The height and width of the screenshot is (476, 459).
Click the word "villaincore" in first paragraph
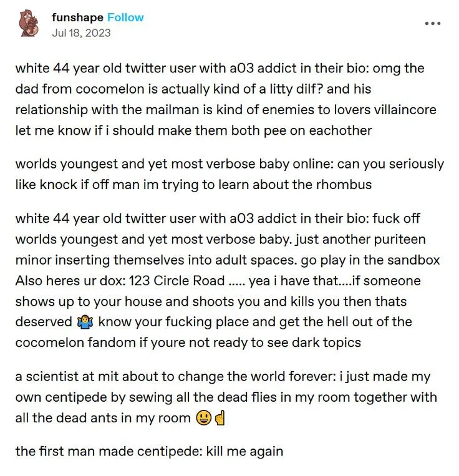coord(402,110)
